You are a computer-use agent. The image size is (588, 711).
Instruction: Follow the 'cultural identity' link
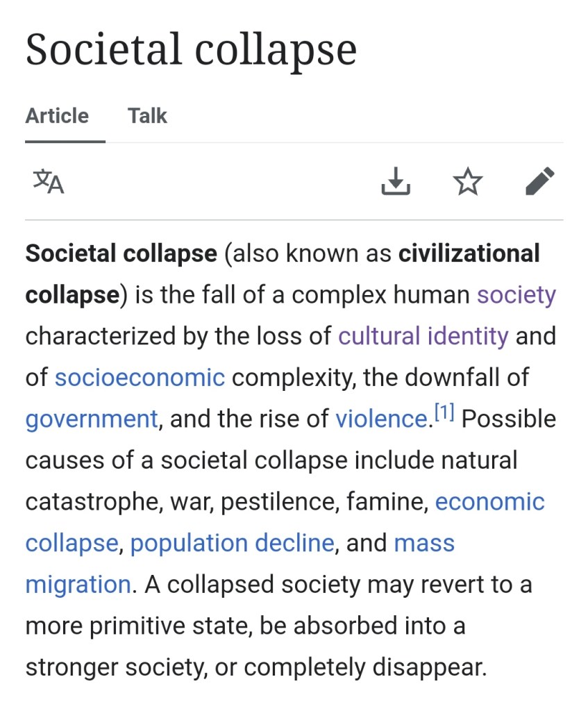point(423,336)
